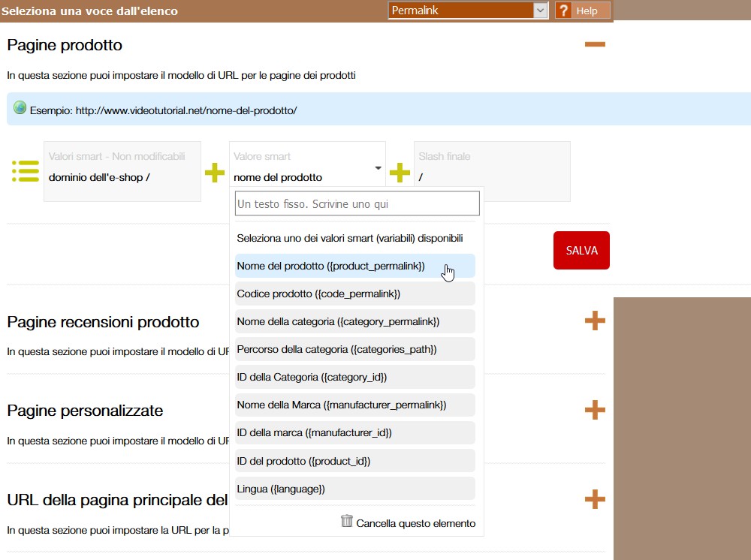The width and height of the screenshot is (751, 560).
Task: Focus the fixed text input field
Action: 357,204
